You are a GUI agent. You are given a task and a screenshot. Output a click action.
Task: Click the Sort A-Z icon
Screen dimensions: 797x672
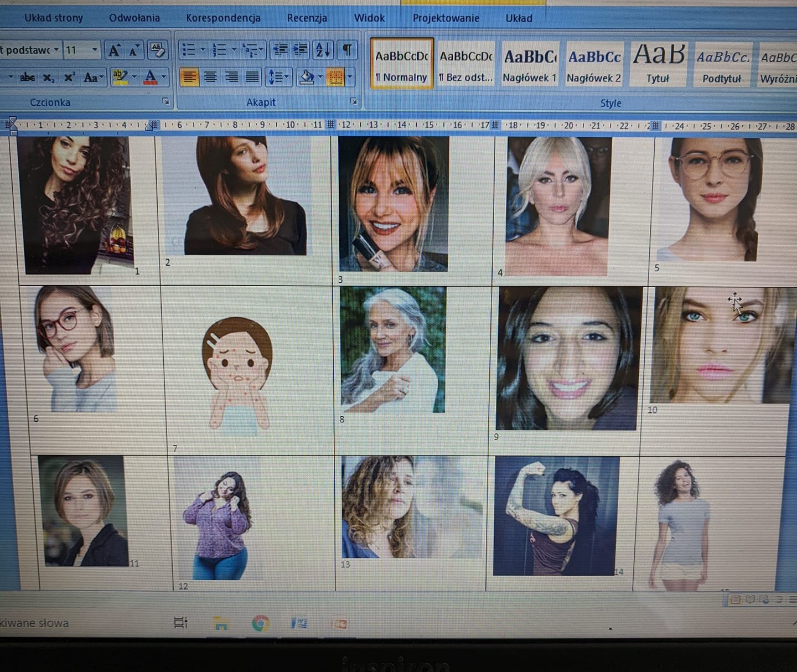tap(323, 50)
